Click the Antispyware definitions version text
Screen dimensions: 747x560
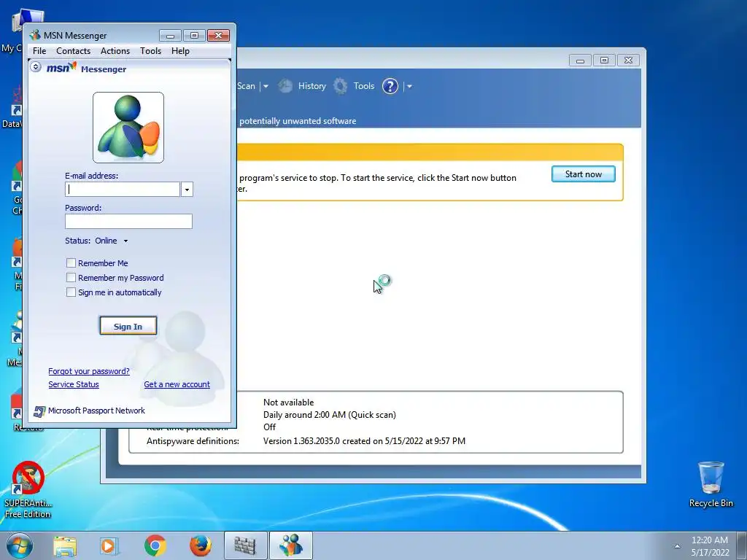pyautogui.click(x=364, y=441)
